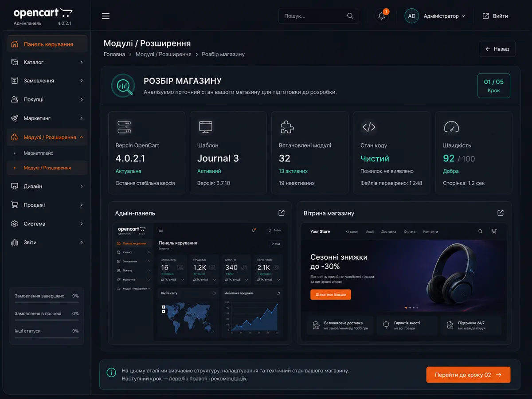Click the Система gear icon
This screenshot has height=399, width=532.
pos(15,224)
